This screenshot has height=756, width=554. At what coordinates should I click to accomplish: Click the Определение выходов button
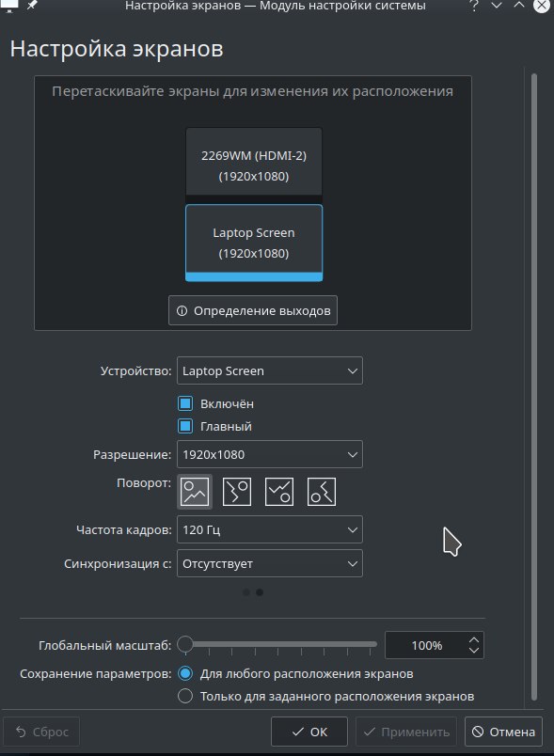[x=253, y=310]
